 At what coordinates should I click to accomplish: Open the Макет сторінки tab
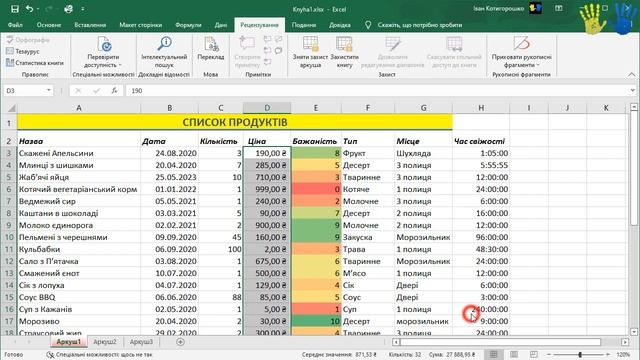click(140, 25)
